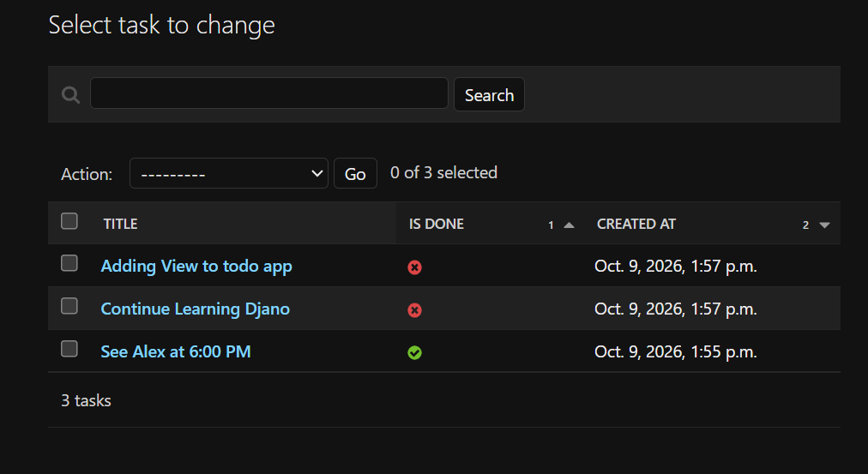The image size is (868, 474).
Task: Sort by the IS DONE column header
Action: tap(437, 224)
